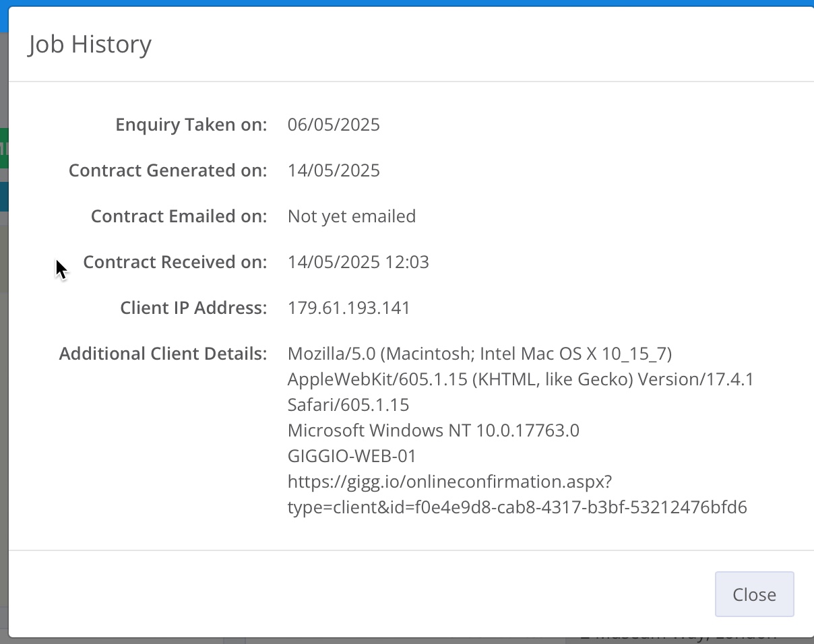Click the Additional Client Details label

pos(163,354)
